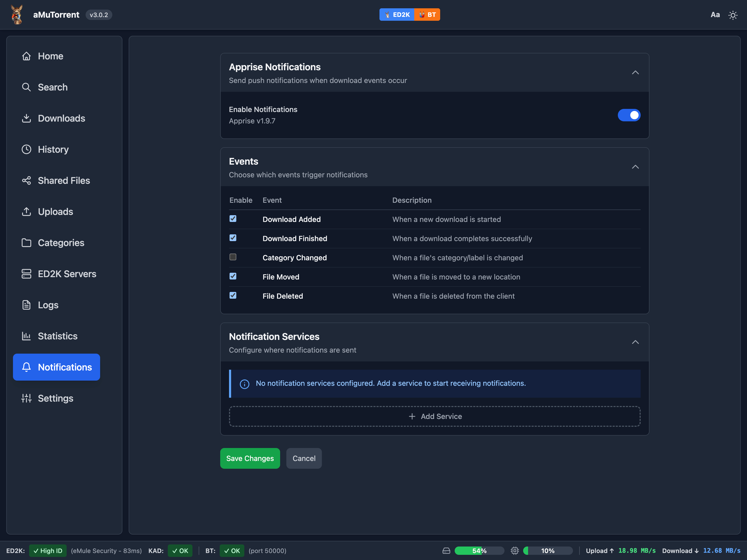Collapse the Events section chevron
Image resolution: width=747 pixels, height=560 pixels.
point(635,167)
